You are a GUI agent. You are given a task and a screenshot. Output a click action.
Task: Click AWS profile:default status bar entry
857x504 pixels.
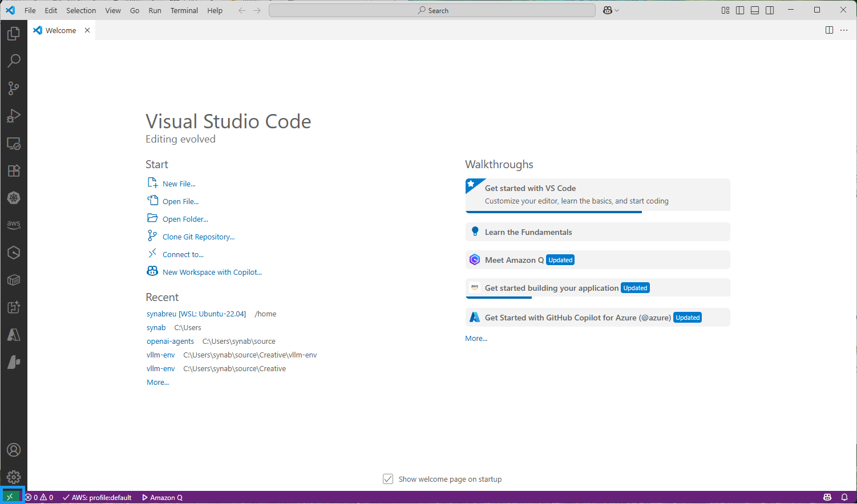tap(97, 497)
